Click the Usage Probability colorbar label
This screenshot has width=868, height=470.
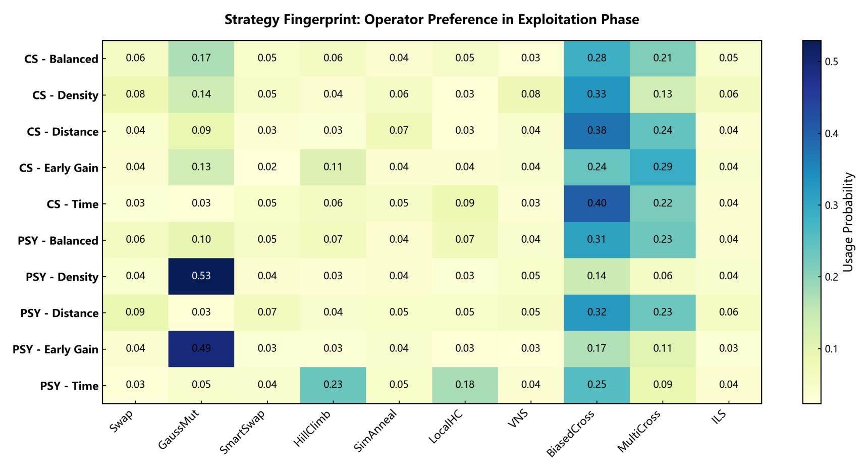click(848, 222)
